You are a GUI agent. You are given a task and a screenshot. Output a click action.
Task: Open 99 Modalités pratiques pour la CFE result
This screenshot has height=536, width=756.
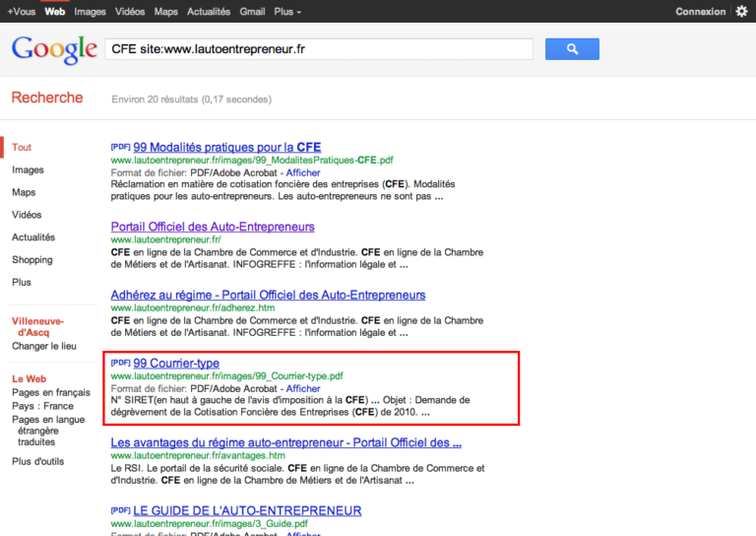click(227, 147)
